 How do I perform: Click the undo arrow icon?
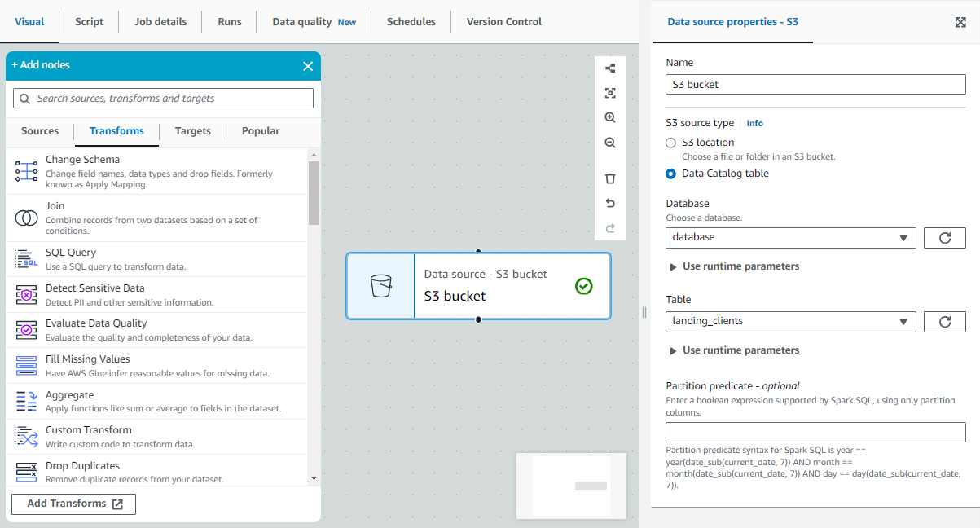click(610, 203)
